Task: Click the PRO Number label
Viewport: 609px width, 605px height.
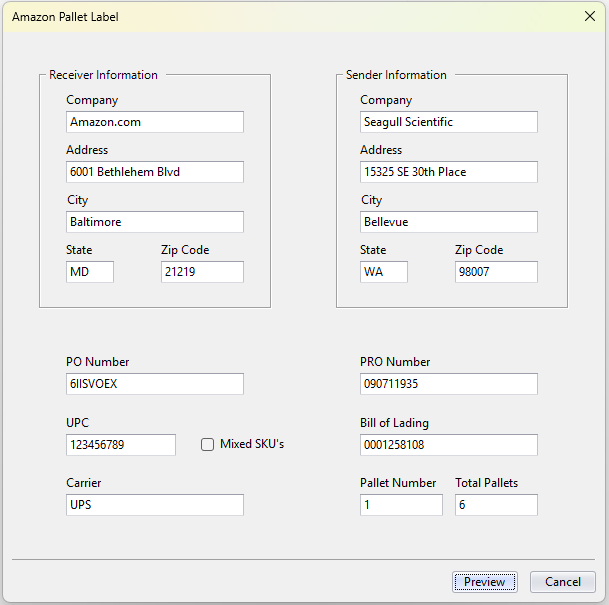Action: pos(395,362)
